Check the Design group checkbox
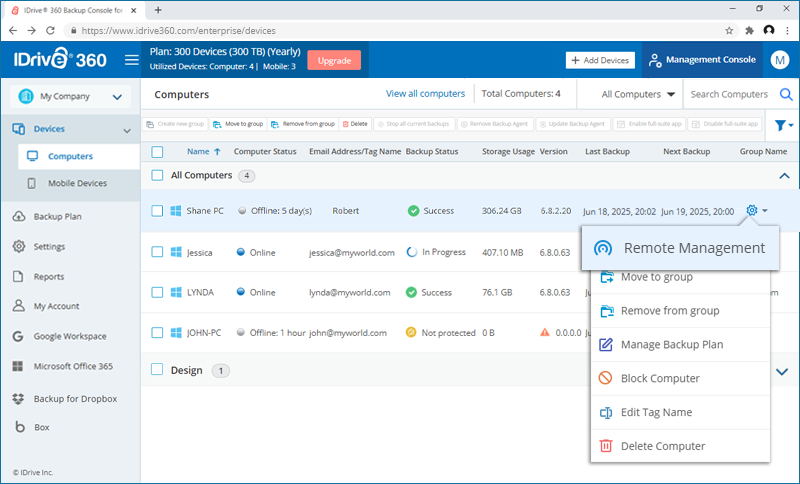Image resolution: width=800 pixels, height=484 pixels. click(x=157, y=370)
